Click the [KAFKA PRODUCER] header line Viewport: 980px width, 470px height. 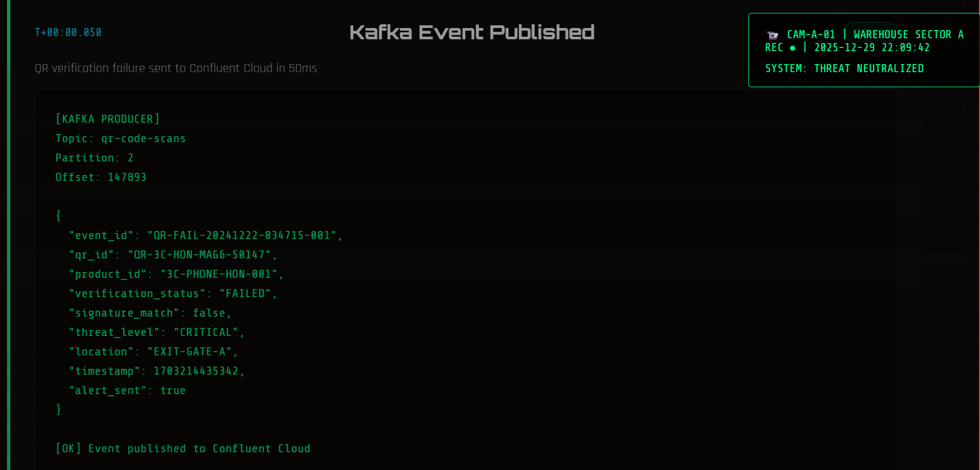[x=107, y=119]
